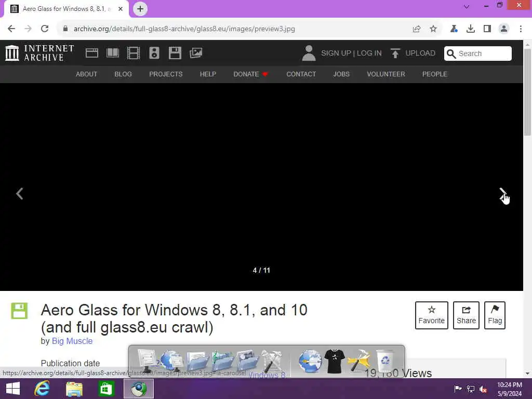Image resolution: width=532 pixels, height=399 pixels.
Task: Open the yellow hammer tools dock icon
Action: 358,361
